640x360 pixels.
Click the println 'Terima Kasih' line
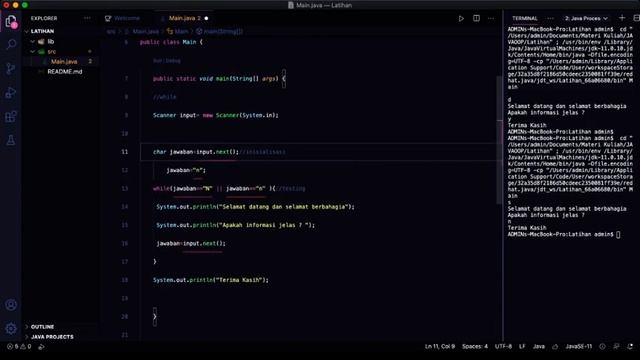pyautogui.click(x=211, y=280)
